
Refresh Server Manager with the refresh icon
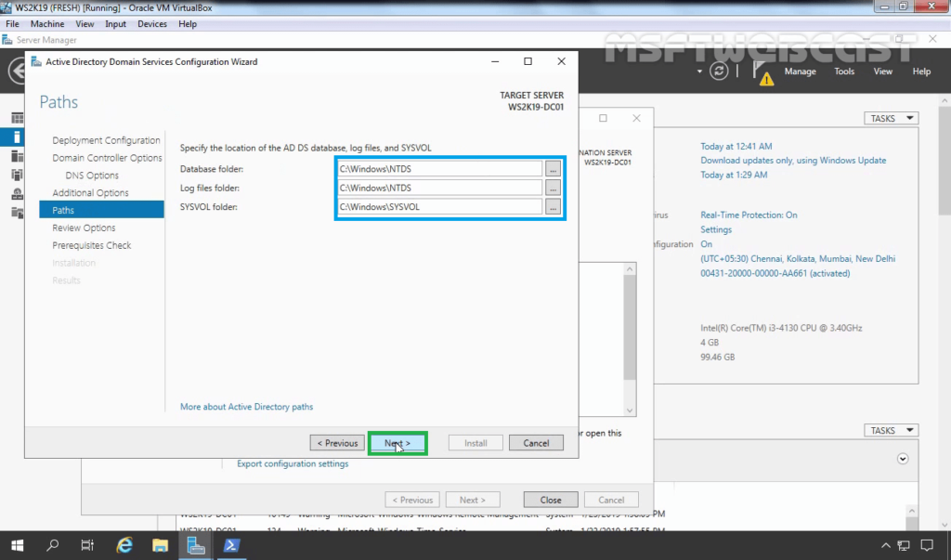pos(719,71)
